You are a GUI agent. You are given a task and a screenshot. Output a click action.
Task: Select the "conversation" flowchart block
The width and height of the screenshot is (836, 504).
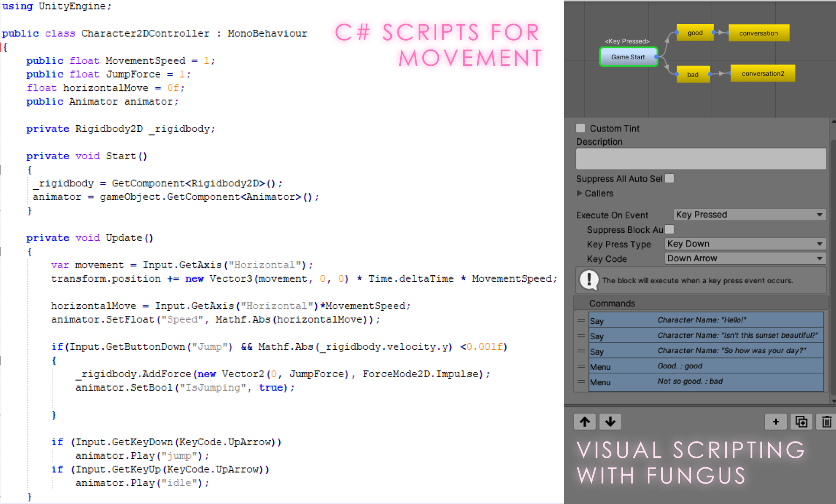(758, 33)
